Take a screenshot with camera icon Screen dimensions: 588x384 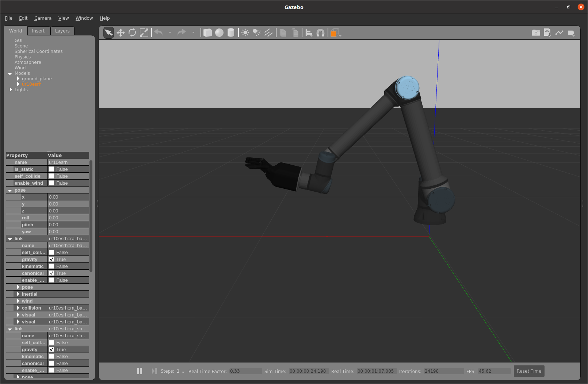[x=536, y=33]
